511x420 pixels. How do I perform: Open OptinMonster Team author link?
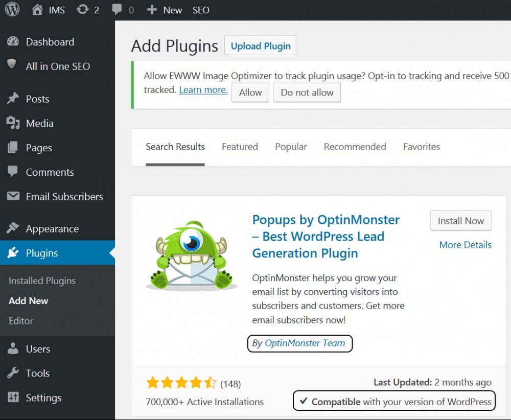(305, 343)
